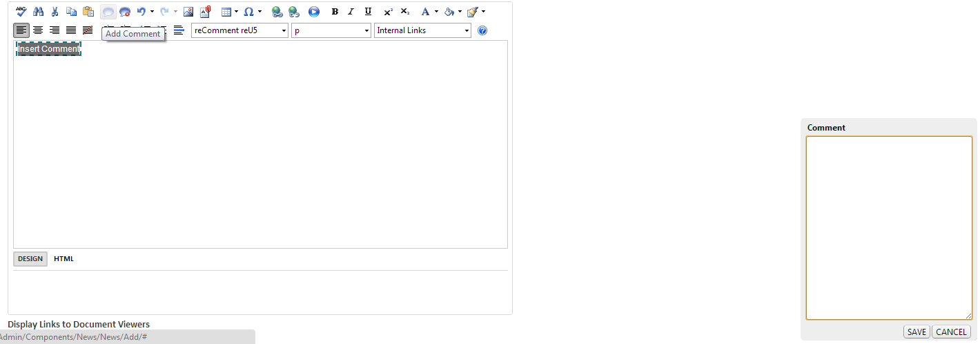
Task: Save the comment
Action: [x=917, y=332]
